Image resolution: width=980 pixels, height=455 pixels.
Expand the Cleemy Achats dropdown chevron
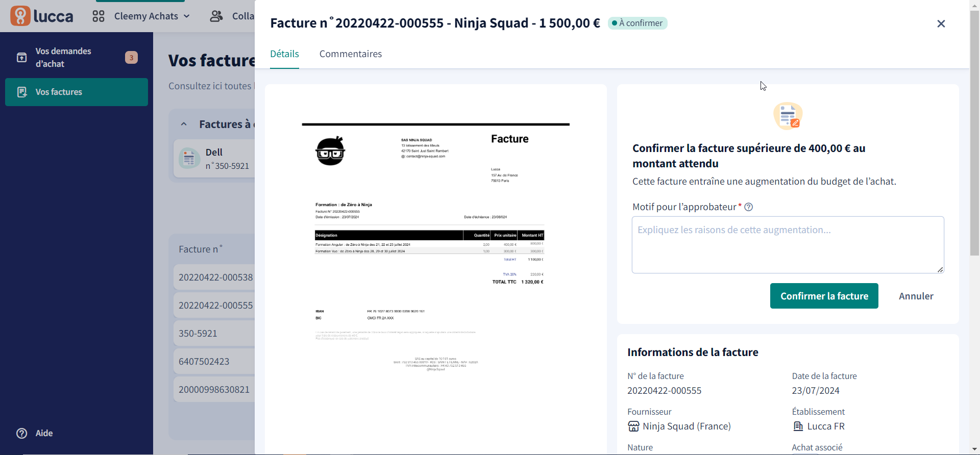[x=187, y=16]
